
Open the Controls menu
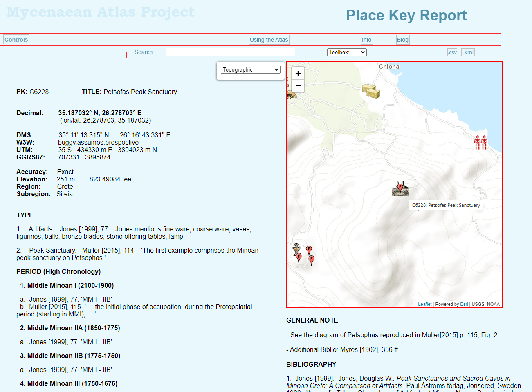click(16, 40)
